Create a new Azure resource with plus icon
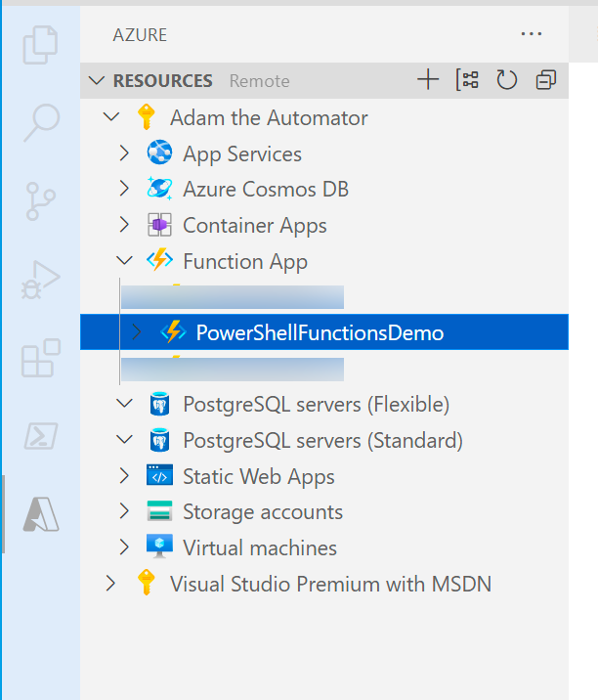The height and width of the screenshot is (700, 598). coord(428,80)
